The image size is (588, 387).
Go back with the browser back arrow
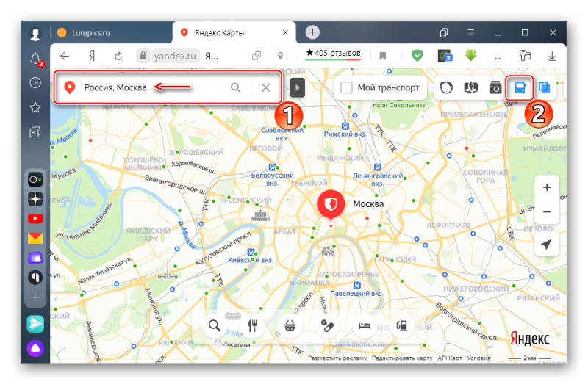point(65,57)
